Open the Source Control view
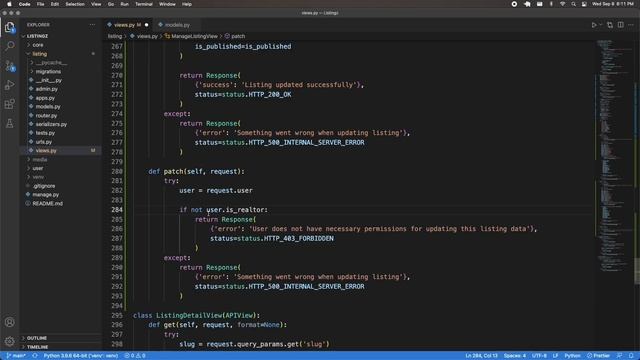The width and height of the screenshot is (640, 360). click(10, 65)
